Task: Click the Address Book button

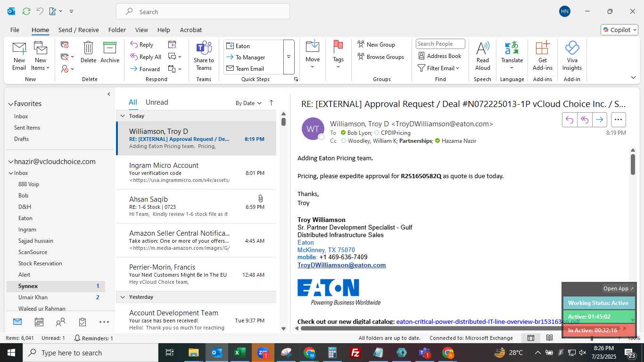Action: pos(440,56)
